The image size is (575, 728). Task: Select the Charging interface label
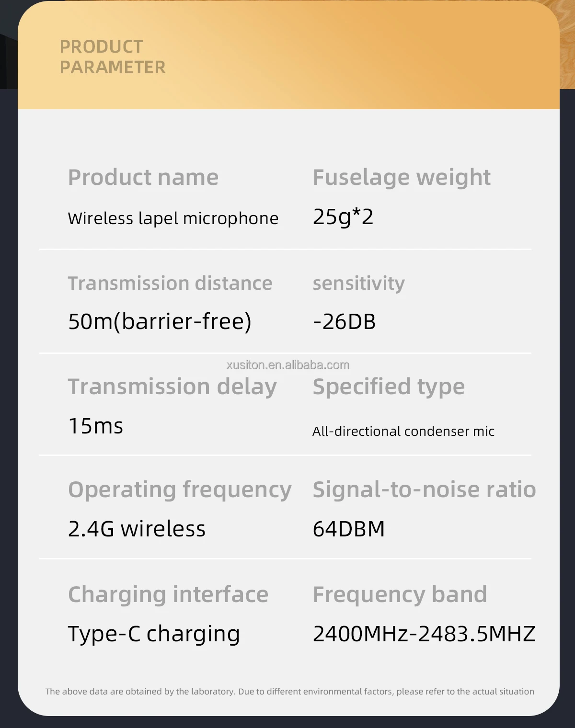coord(168,594)
